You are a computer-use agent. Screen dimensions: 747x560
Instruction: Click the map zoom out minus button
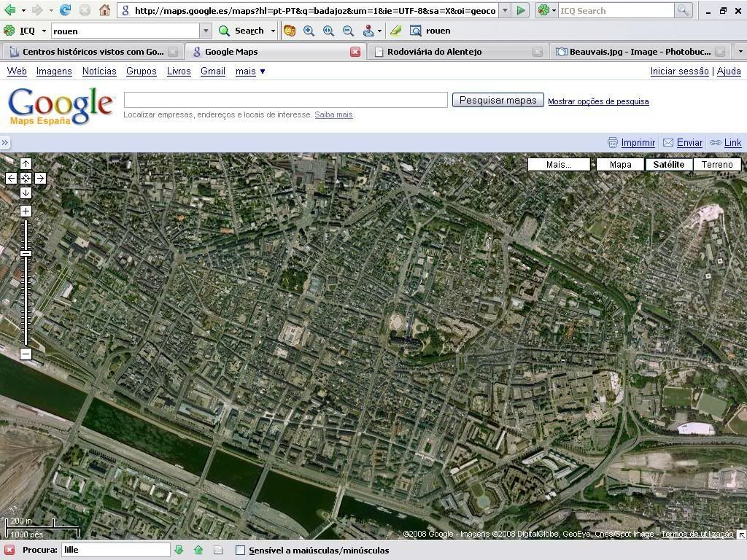[26, 354]
